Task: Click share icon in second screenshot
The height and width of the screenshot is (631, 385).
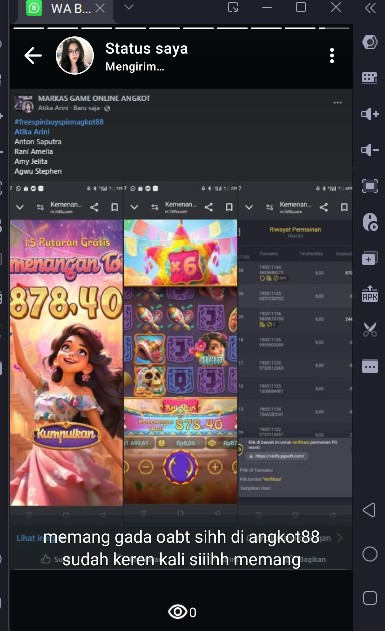Action: coord(209,207)
